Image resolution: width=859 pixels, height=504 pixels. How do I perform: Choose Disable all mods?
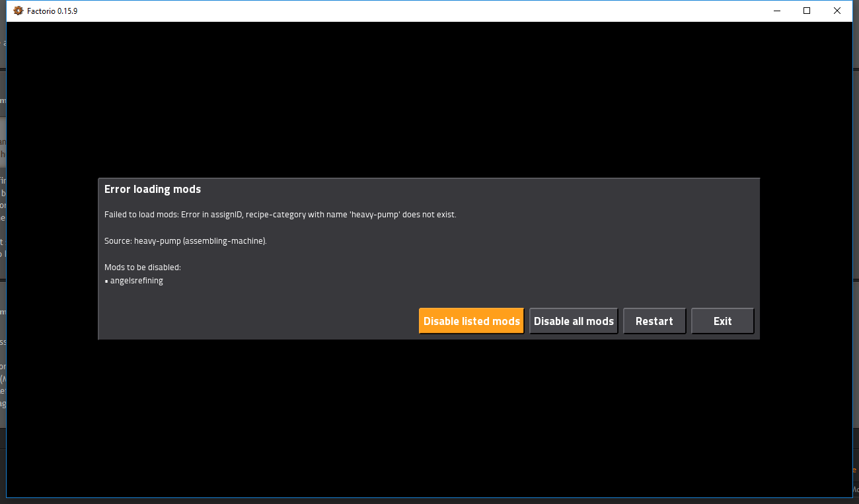click(x=574, y=321)
